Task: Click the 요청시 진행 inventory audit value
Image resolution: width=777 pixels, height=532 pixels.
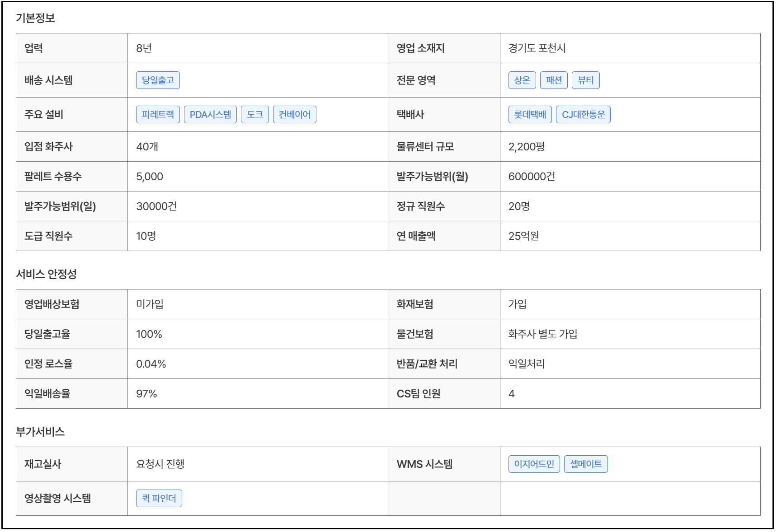Action: point(160,464)
